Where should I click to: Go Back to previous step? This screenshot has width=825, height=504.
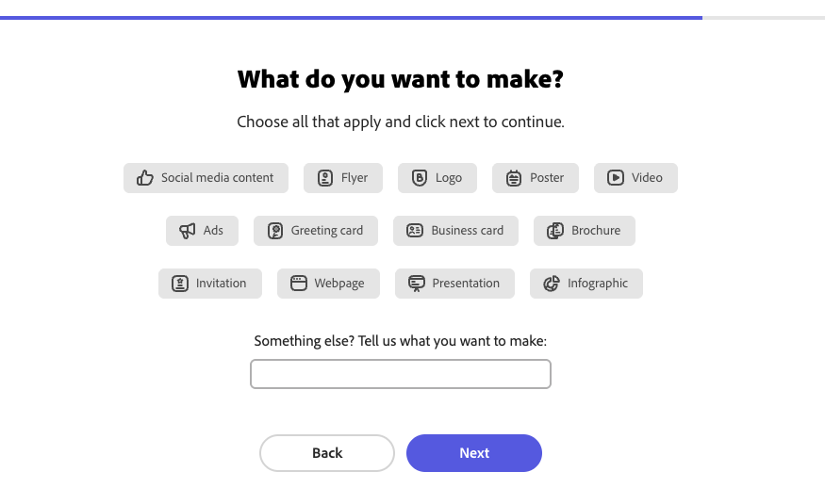point(327,453)
